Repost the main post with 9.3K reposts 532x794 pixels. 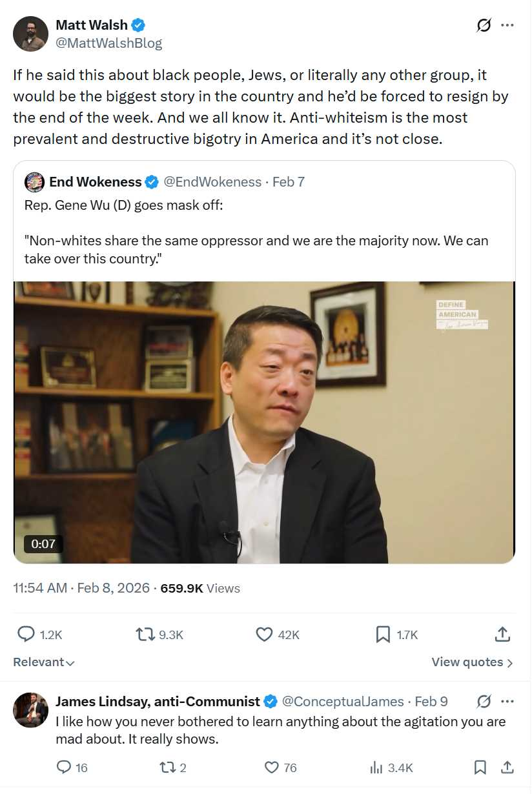[x=145, y=635]
